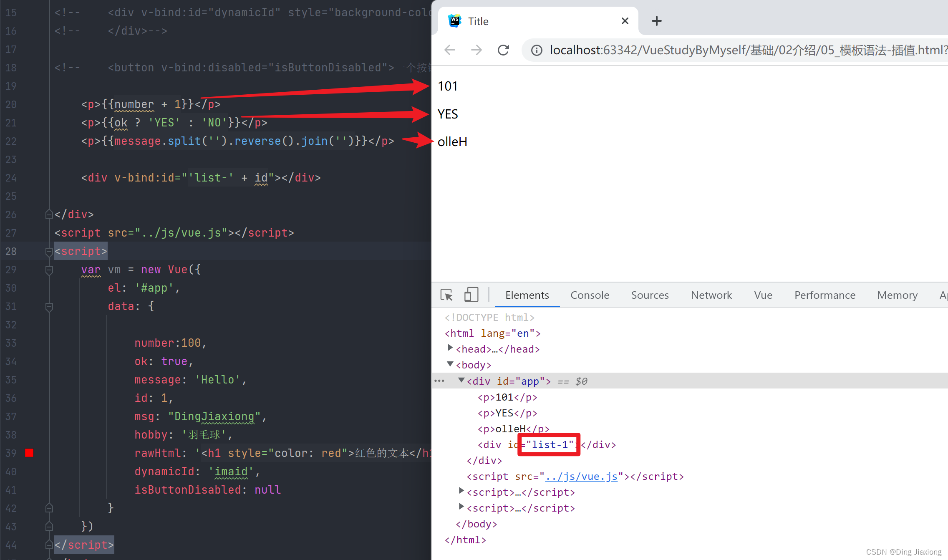Activate the inspect element picker icon

(446, 295)
